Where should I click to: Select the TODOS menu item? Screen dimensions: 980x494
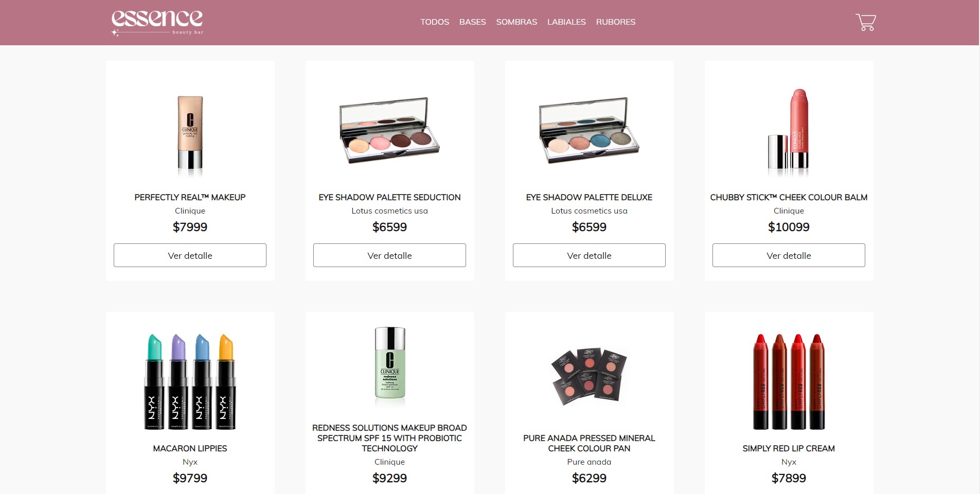435,22
